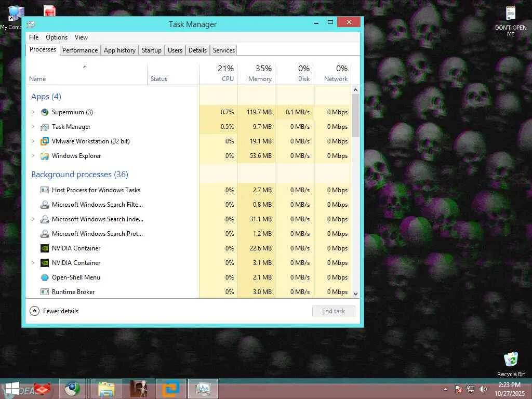
Task: Sort by the CPU column header
Action: 218,73
